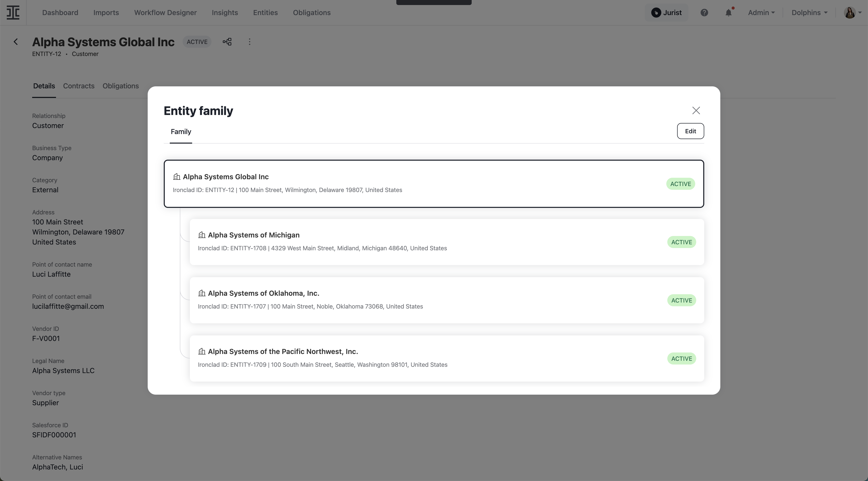
Task: Open the Insights menu item
Action: pyautogui.click(x=225, y=13)
